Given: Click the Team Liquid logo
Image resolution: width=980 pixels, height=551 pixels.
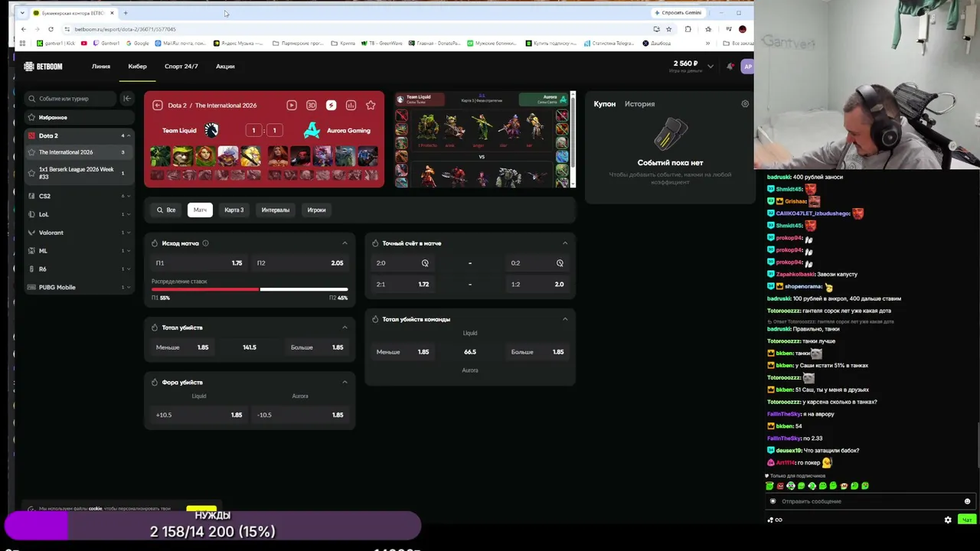Looking at the screenshot, I should pos(211,130).
